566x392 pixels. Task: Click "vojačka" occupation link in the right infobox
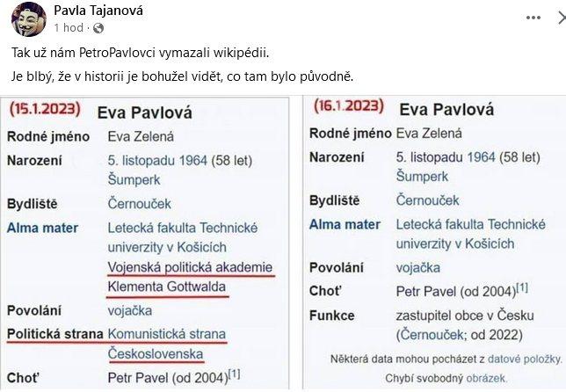click(418, 267)
